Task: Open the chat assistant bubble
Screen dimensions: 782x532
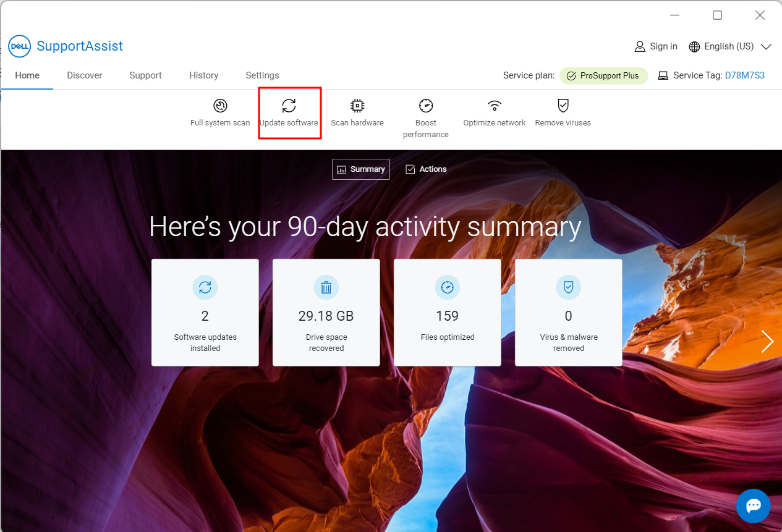Action: [x=753, y=506]
